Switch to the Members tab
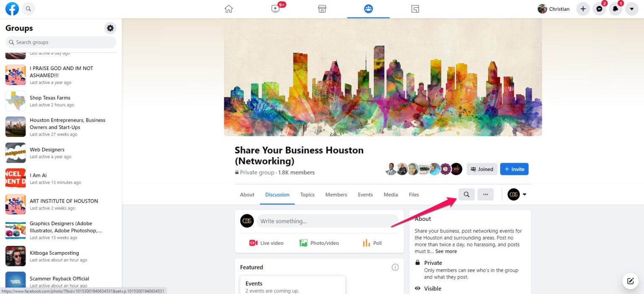644x294 pixels. (336, 195)
